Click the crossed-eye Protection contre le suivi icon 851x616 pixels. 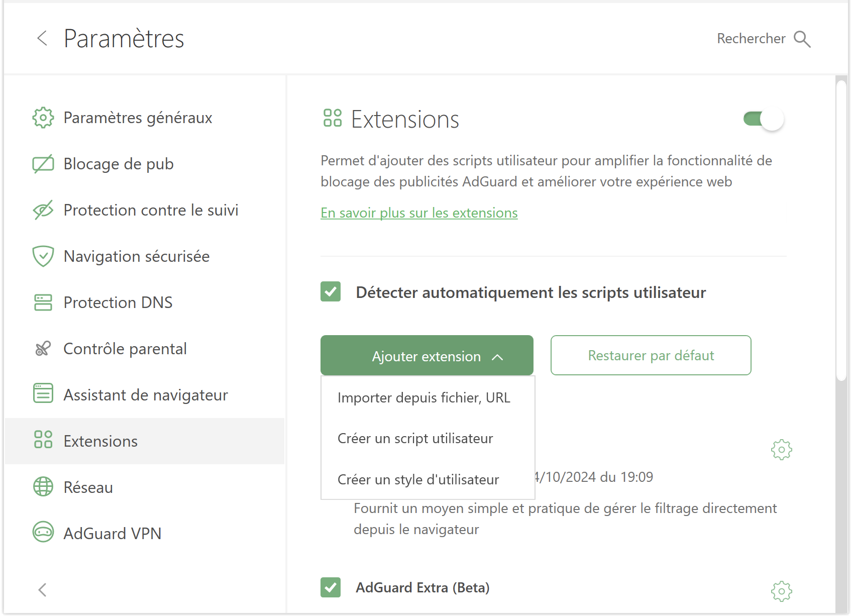(43, 210)
